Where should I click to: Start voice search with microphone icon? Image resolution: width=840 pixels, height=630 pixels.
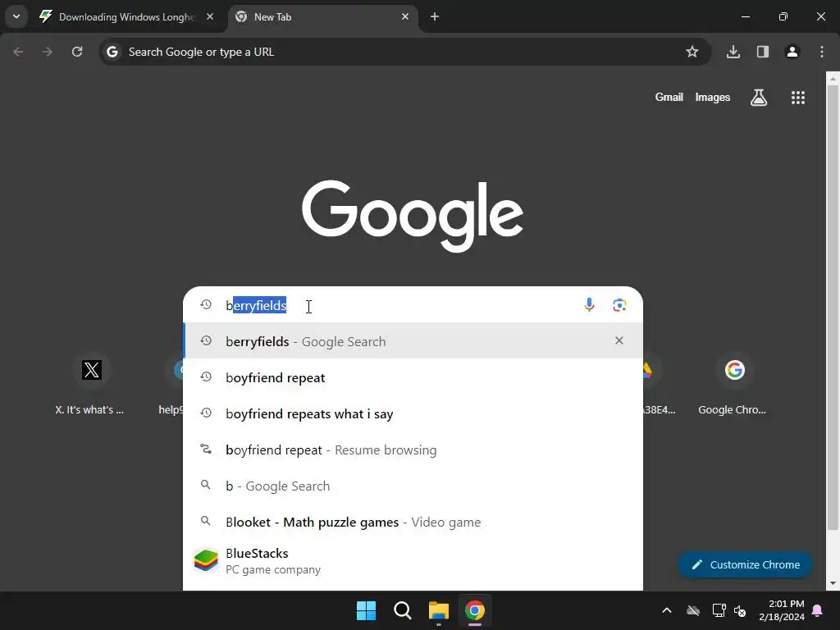click(x=589, y=305)
